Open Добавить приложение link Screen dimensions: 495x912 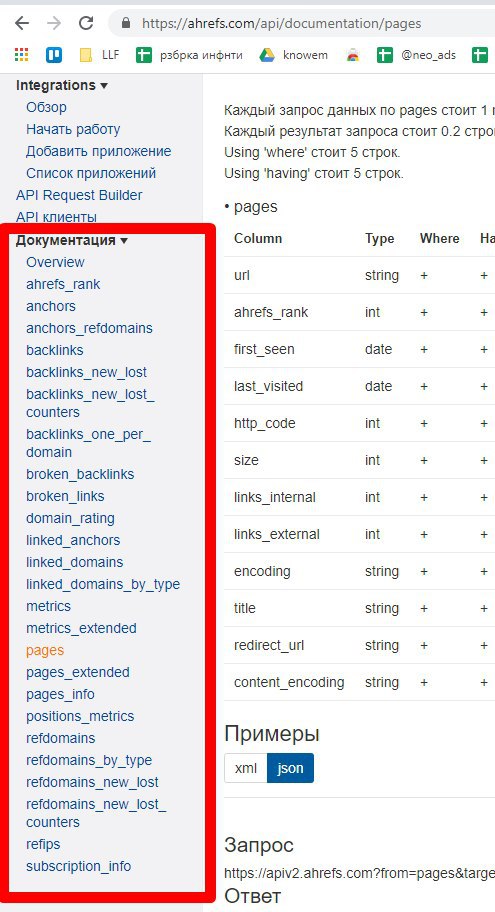(x=98, y=151)
